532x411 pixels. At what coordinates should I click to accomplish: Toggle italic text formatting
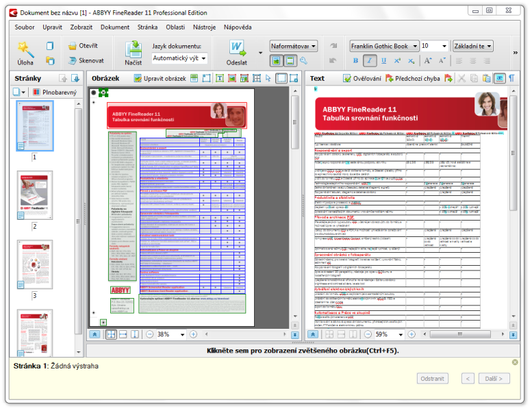[x=370, y=60]
